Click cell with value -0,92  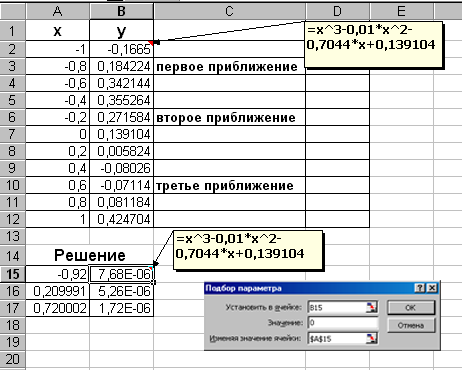point(57,274)
